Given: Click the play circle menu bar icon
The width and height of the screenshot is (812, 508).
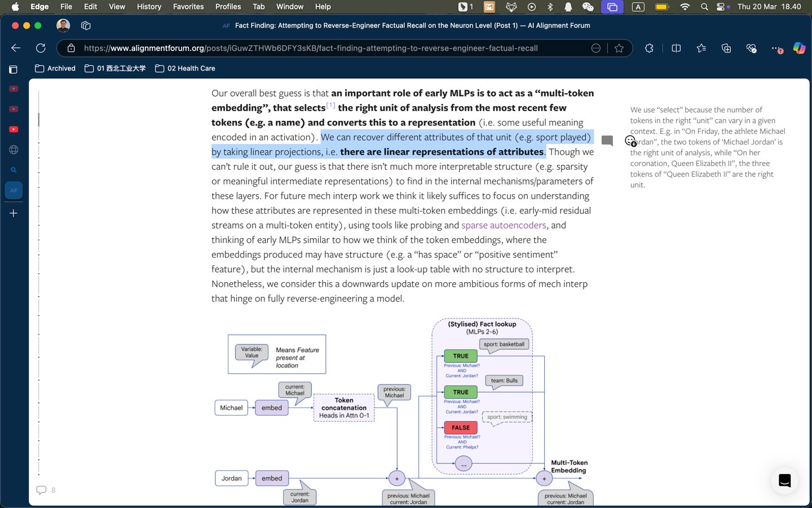Looking at the screenshot, I should pyautogui.click(x=531, y=7).
